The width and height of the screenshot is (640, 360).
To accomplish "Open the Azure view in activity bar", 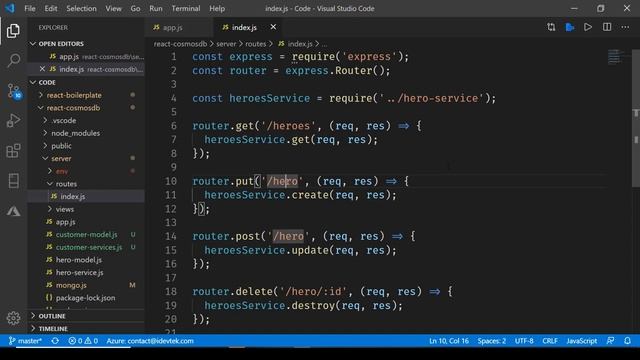I will pyautogui.click(x=13, y=211).
